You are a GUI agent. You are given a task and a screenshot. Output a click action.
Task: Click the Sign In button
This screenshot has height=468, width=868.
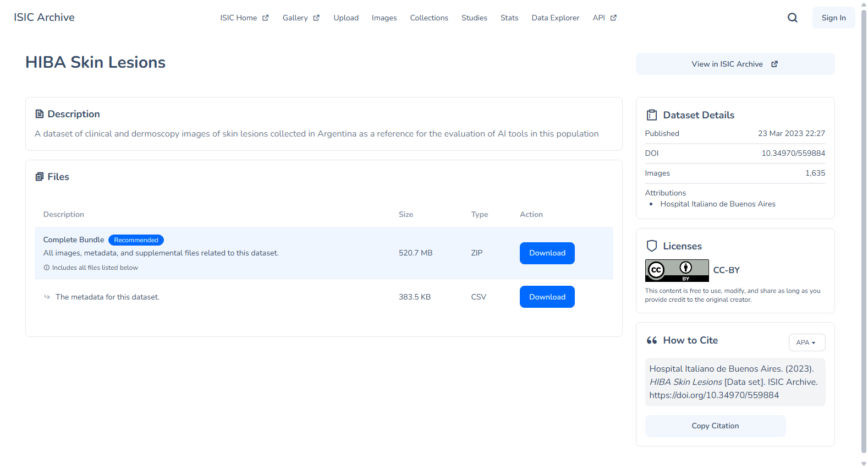tap(833, 18)
